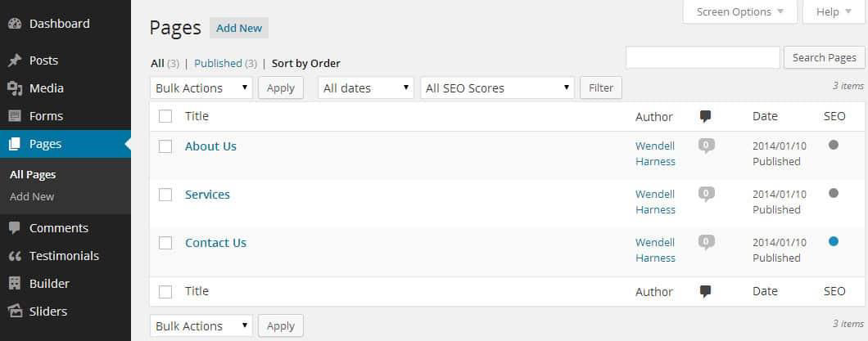Open the Services page link
The width and height of the screenshot is (868, 341).
(207, 195)
